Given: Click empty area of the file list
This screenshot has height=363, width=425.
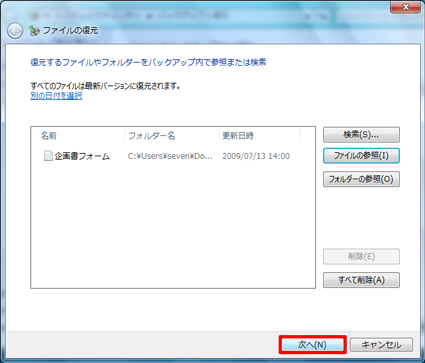Looking at the screenshot, I should tap(173, 227).
